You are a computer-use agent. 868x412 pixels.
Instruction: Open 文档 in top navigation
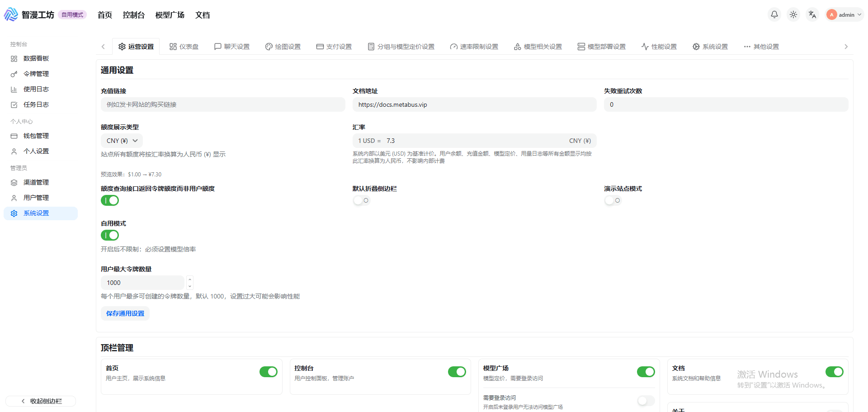(x=203, y=15)
